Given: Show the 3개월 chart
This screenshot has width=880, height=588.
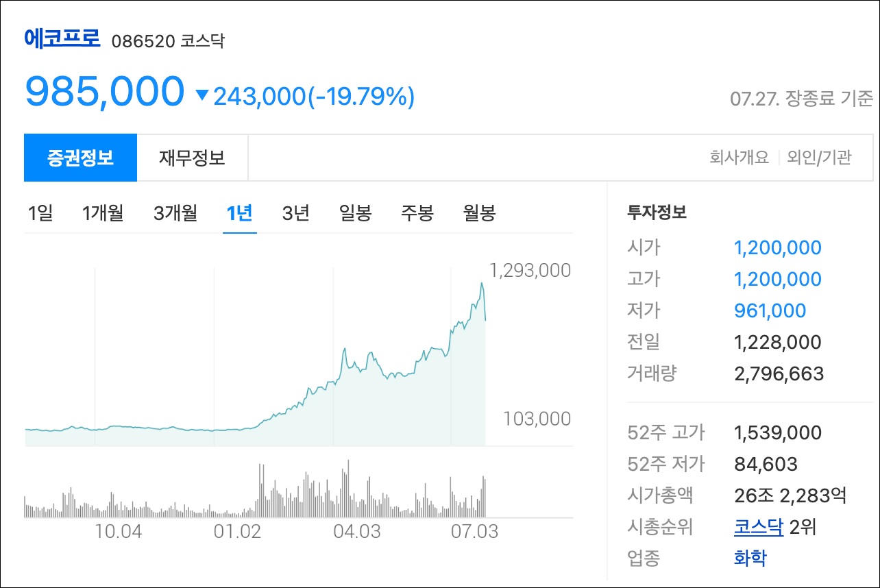Looking at the screenshot, I should [174, 213].
